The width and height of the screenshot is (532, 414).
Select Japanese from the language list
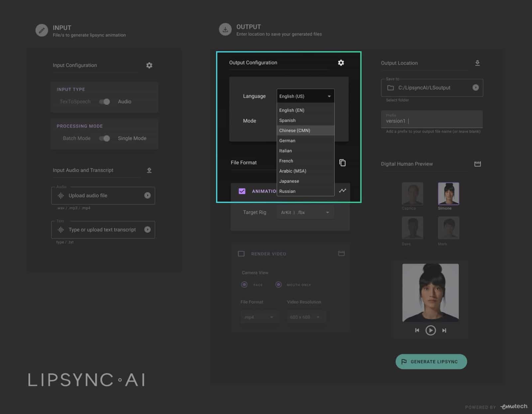pos(289,181)
